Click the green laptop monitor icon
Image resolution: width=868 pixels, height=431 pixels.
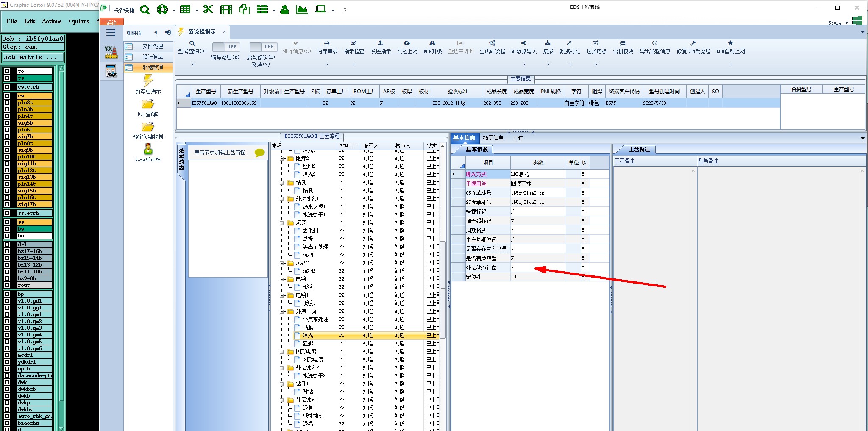pos(321,9)
